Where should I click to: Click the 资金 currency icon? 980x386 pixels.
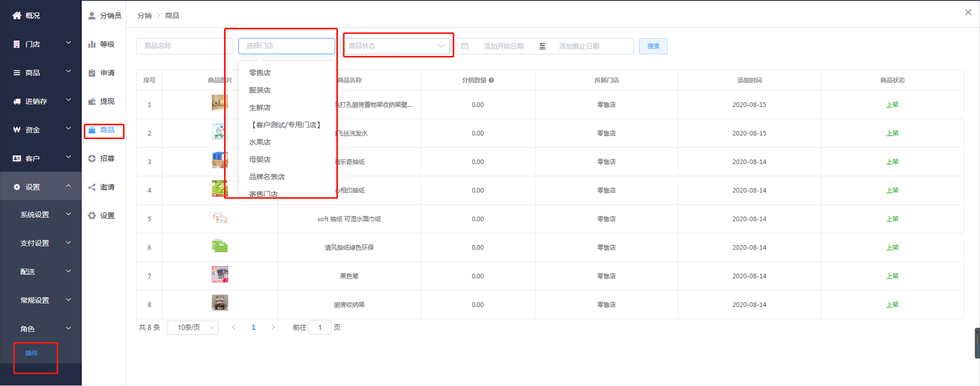tap(17, 130)
